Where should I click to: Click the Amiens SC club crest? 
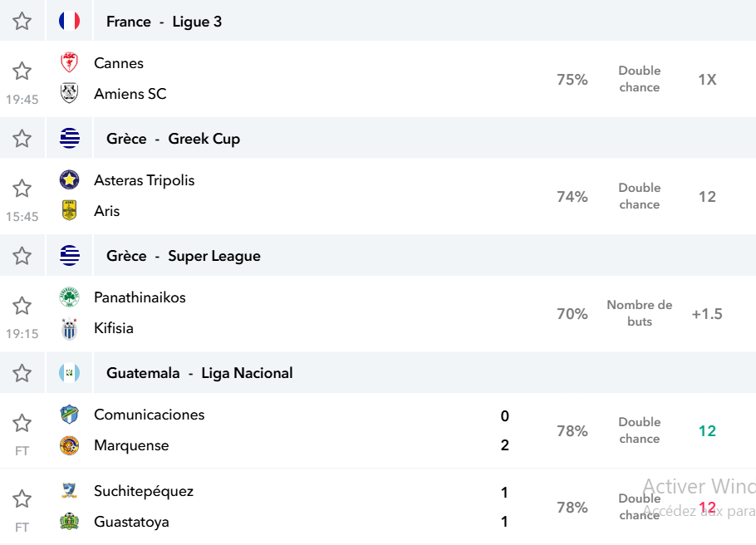coord(70,93)
